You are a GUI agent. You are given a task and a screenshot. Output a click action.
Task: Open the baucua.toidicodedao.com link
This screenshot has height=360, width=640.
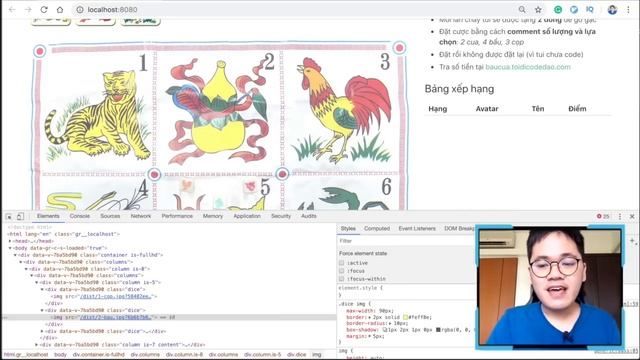click(528, 67)
